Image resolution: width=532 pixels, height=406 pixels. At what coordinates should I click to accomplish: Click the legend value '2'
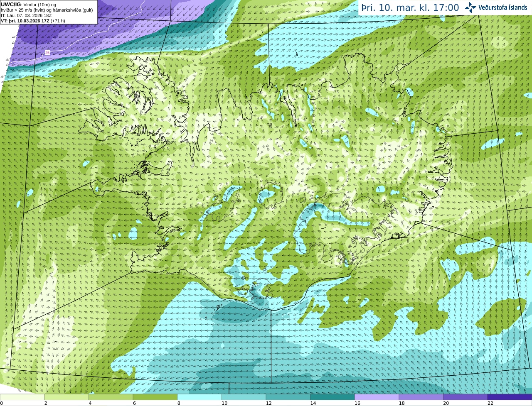pos(45,403)
